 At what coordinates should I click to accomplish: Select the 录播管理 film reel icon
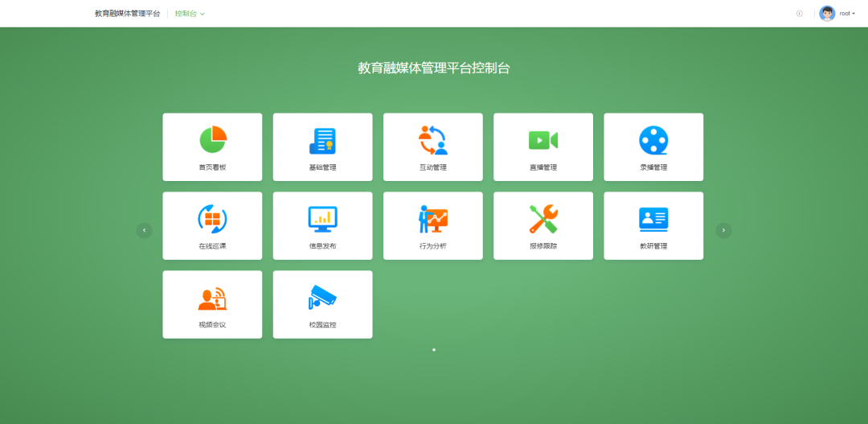pyautogui.click(x=653, y=140)
